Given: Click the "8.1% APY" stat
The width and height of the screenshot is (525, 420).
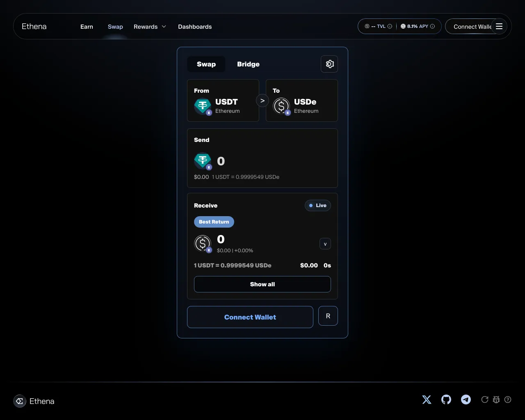Looking at the screenshot, I should (x=418, y=26).
